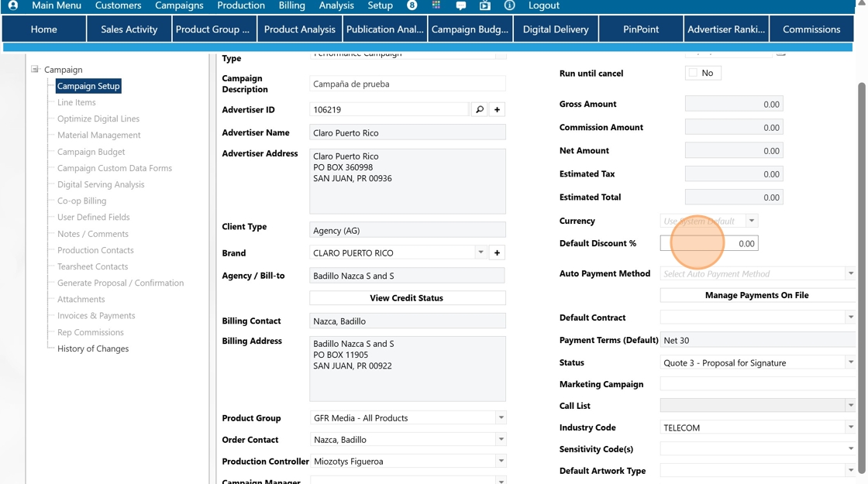
Task: Open the notifications badge showing 8
Action: pos(412,5)
